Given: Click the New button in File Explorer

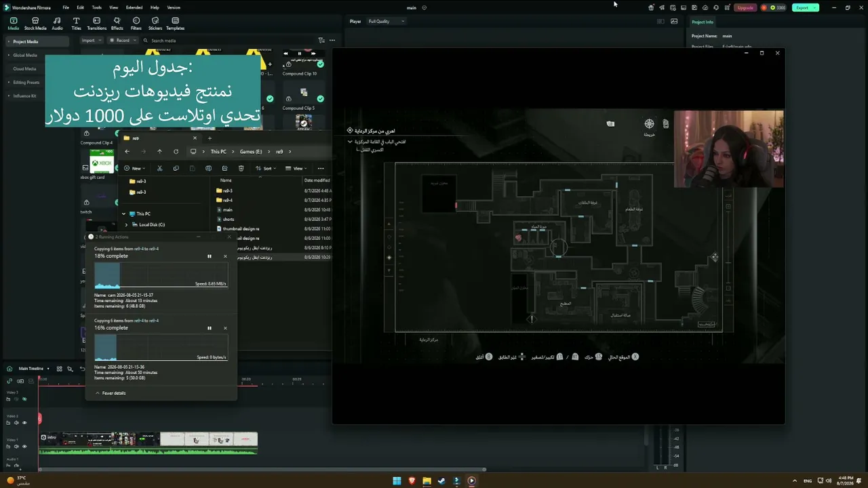Looking at the screenshot, I should coord(134,168).
